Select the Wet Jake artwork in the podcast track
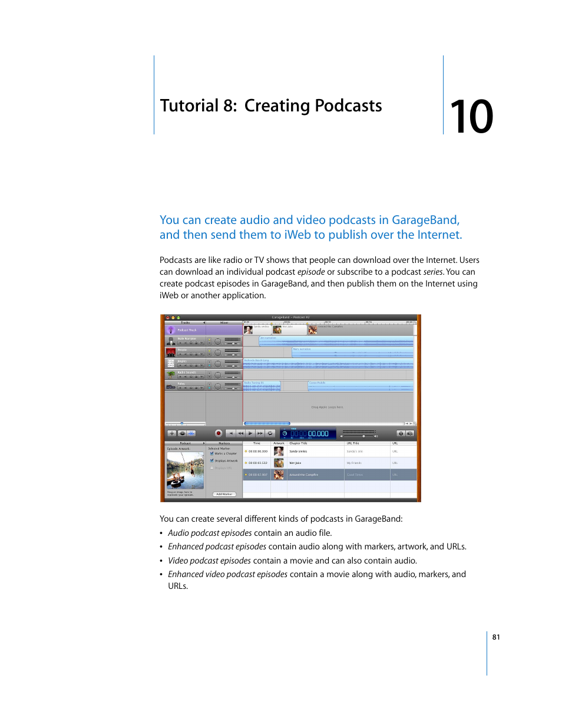The height and width of the screenshot is (728, 562). pyautogui.click(x=277, y=330)
